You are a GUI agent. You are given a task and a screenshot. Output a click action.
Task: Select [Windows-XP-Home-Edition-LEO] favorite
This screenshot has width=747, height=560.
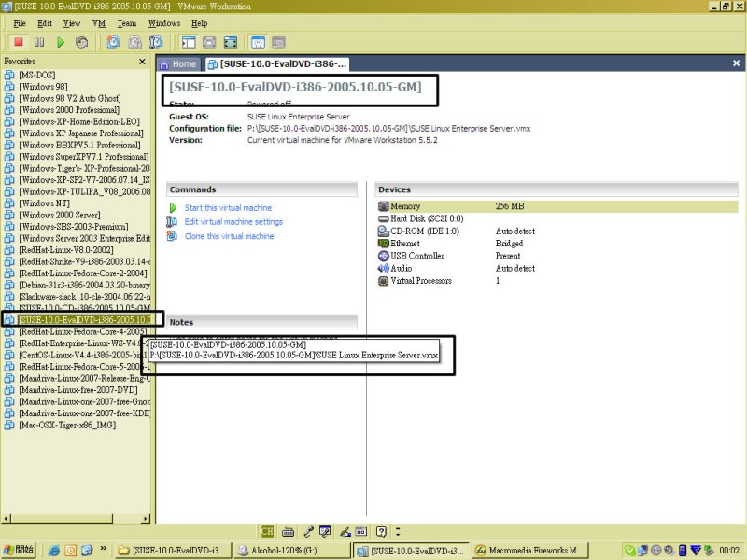coord(79,121)
